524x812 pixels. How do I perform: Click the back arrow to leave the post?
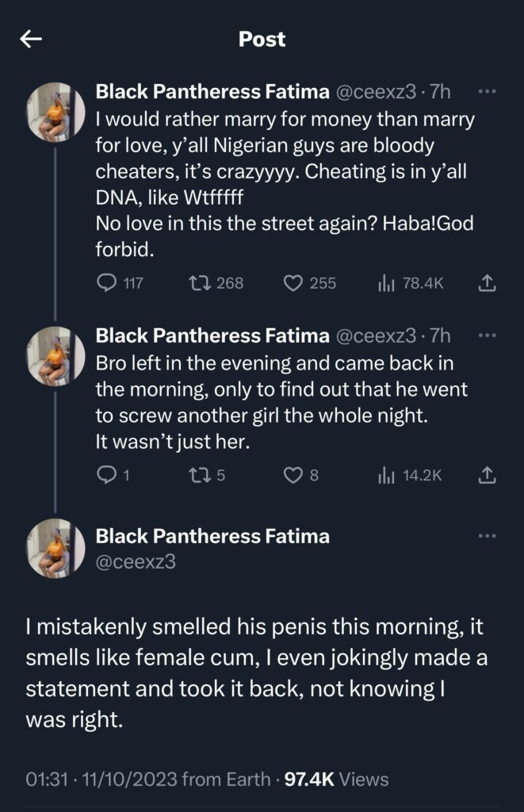[30, 39]
